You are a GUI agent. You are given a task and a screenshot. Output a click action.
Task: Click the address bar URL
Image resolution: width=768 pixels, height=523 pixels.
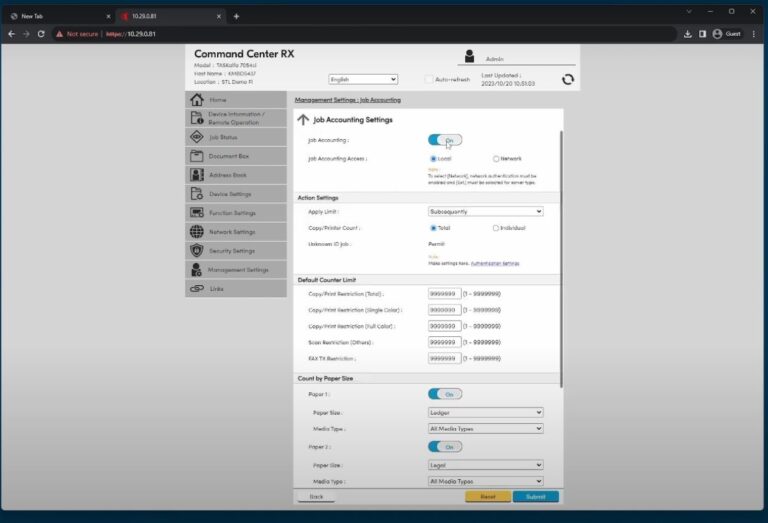tap(131, 34)
